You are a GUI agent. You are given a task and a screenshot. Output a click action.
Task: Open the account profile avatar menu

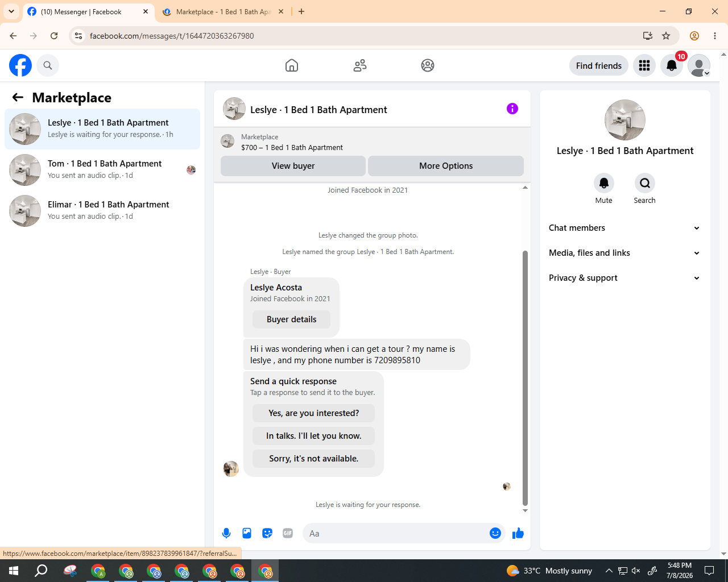699,65
